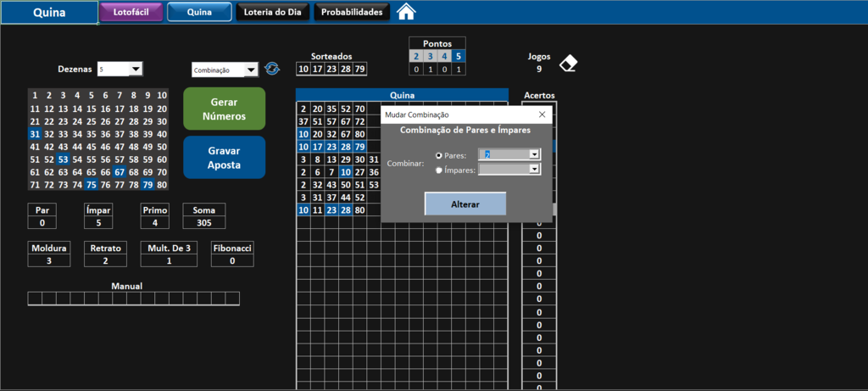Pick number 1 in the number grid
Viewport: 868px width, 391px height.
tap(35, 95)
